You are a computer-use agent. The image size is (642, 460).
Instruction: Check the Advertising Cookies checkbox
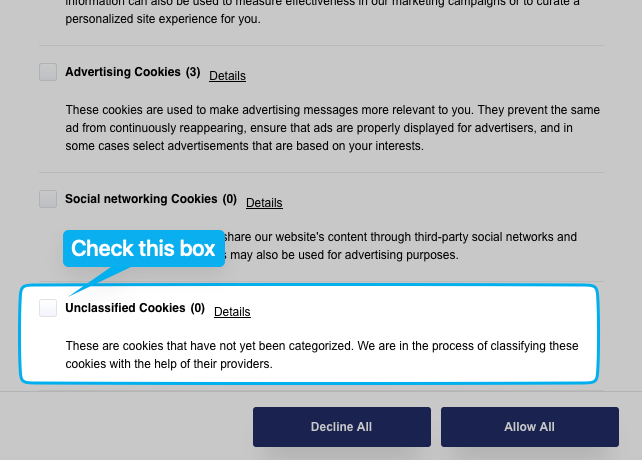click(x=48, y=72)
